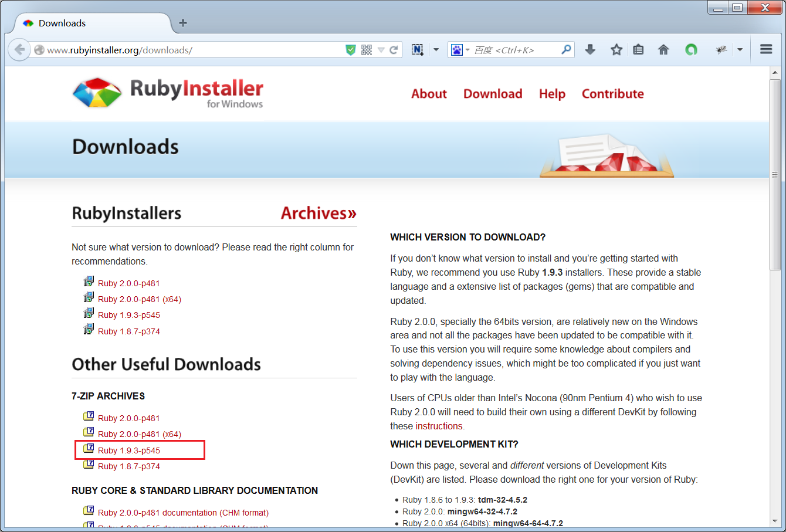Click the vertical scrollbar thumb
The width and height of the screenshot is (786, 532).
click(775, 174)
